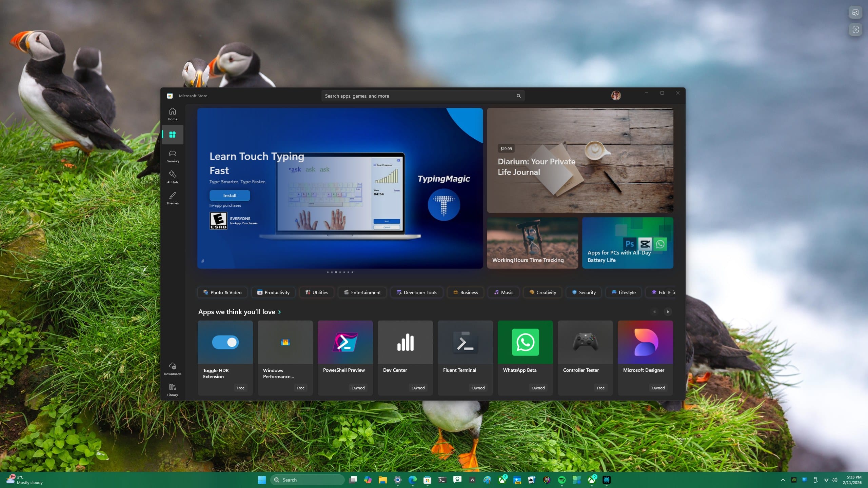Open Paint from the taskbar
The image size is (868, 488).
point(487,480)
